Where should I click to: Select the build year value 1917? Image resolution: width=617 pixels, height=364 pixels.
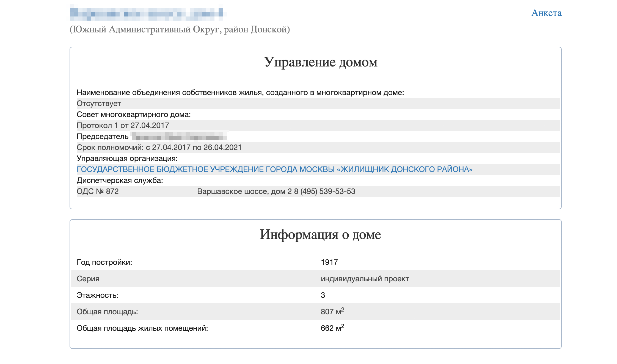click(x=329, y=262)
